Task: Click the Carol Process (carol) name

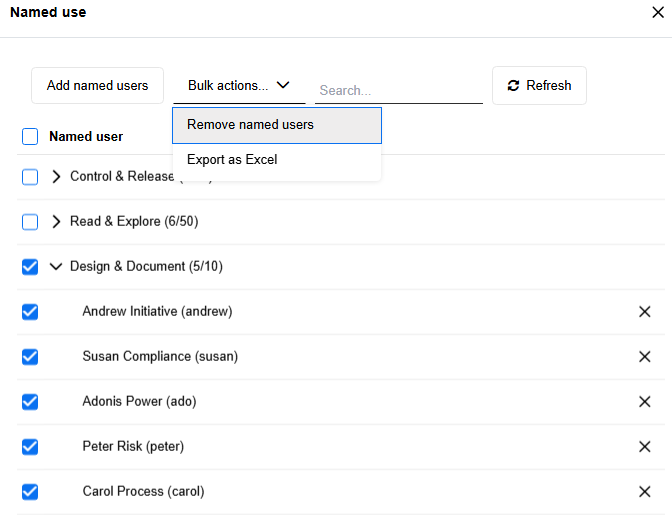Action: [144, 491]
